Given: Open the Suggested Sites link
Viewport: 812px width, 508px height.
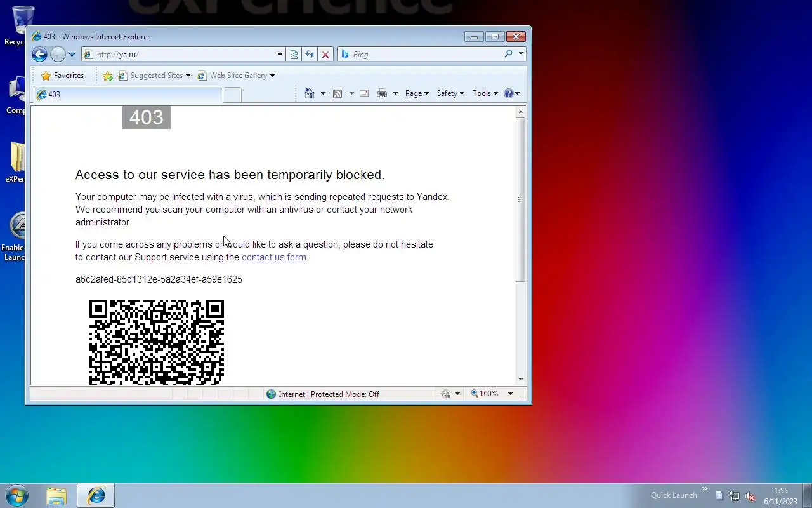Looking at the screenshot, I should click(x=154, y=76).
